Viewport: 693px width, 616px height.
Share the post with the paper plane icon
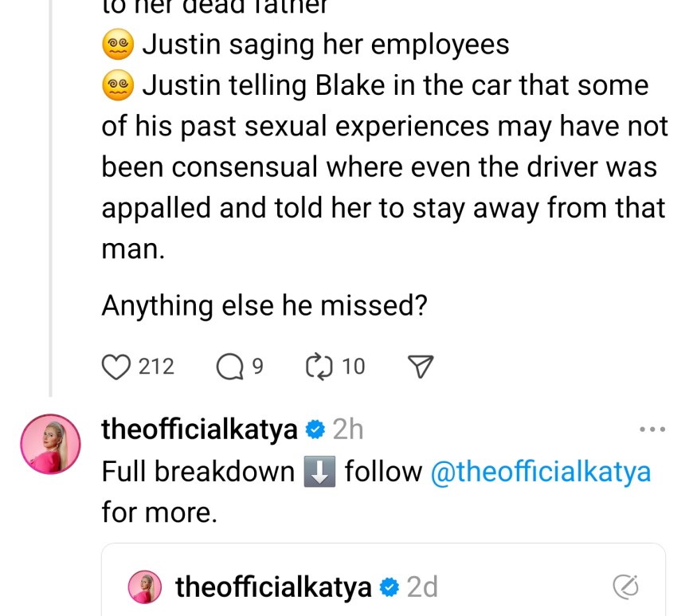pyautogui.click(x=420, y=367)
